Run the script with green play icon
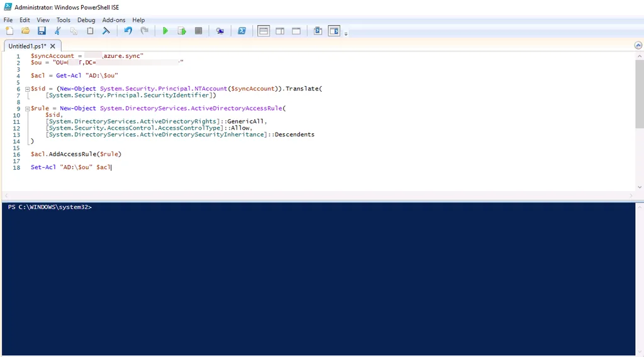Viewport: 644px width, 357px height. 165,31
